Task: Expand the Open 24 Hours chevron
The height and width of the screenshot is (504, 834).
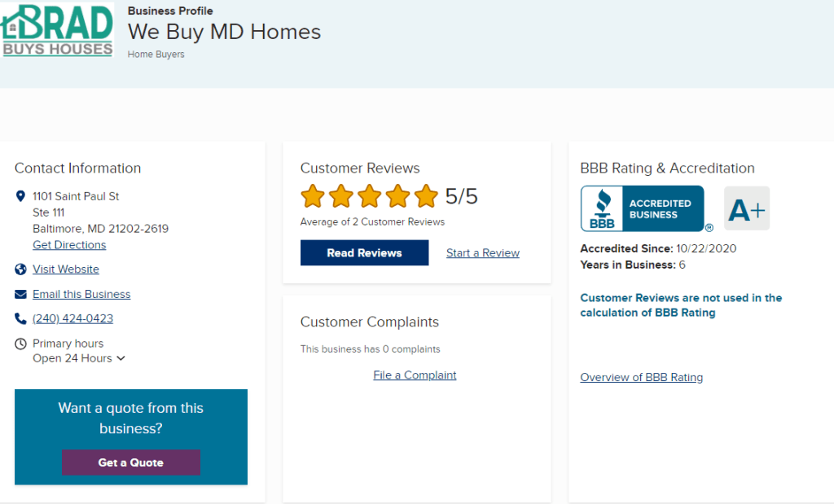Action: (x=121, y=358)
